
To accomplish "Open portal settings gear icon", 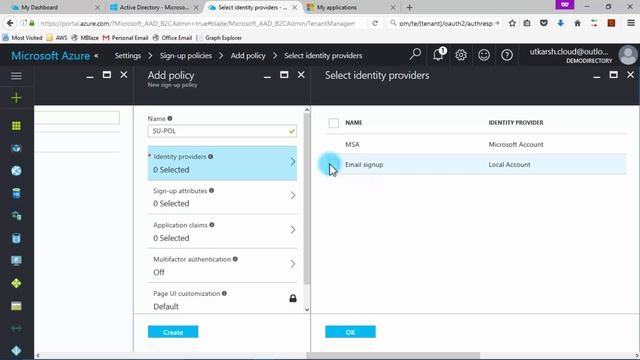I will tap(461, 55).
